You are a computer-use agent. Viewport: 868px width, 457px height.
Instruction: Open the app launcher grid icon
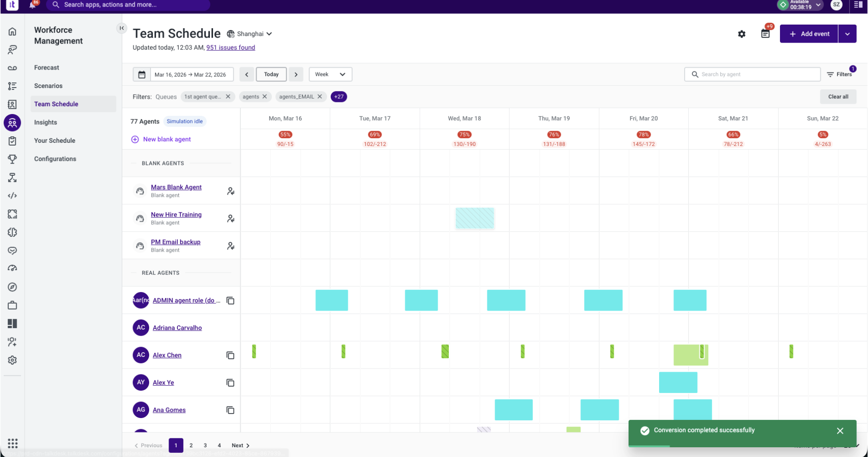[13, 444]
